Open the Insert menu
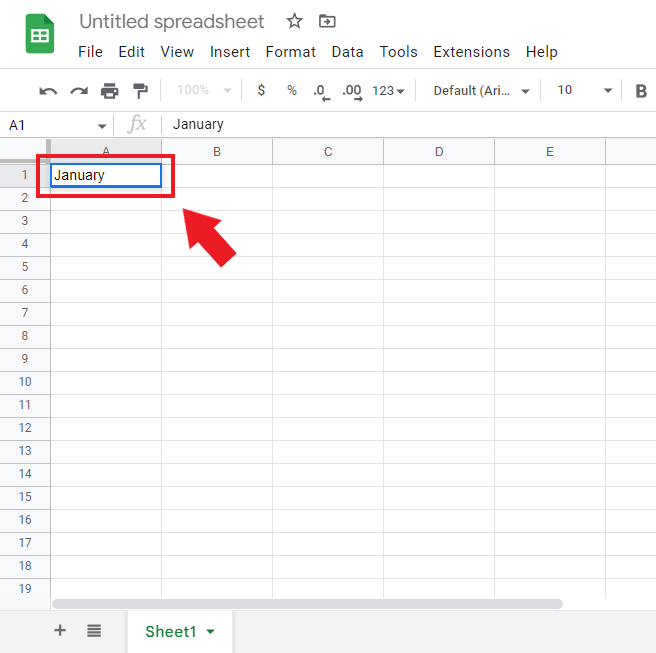 (x=230, y=52)
